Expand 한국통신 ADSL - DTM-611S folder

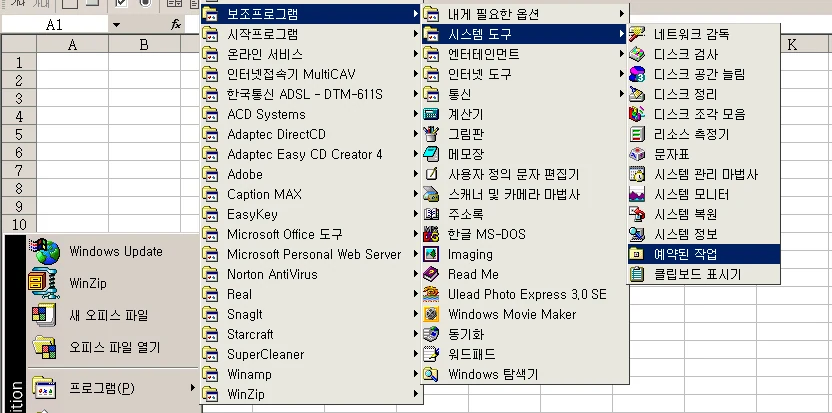(311, 94)
